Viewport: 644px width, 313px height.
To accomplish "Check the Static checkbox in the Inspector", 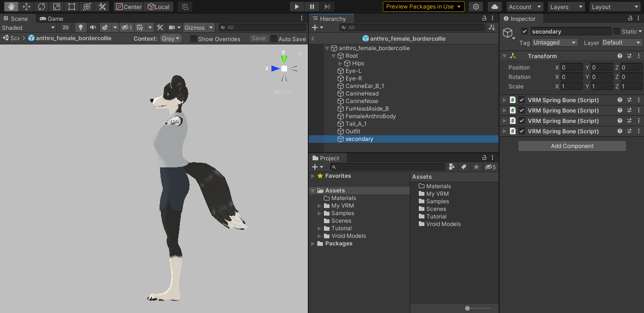I will coord(617,31).
